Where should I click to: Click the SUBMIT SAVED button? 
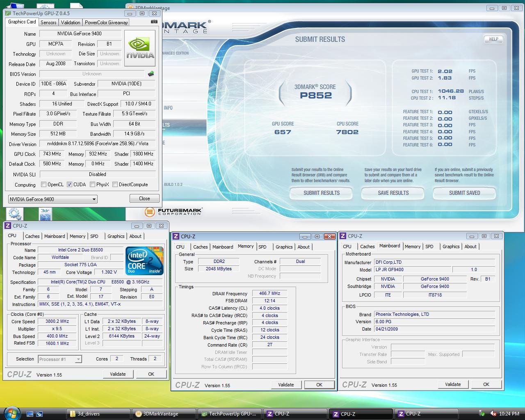point(464,193)
